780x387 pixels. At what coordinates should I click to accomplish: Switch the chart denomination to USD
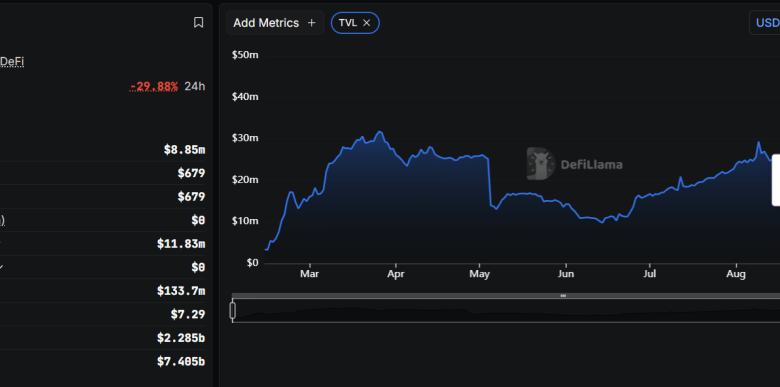(x=766, y=23)
